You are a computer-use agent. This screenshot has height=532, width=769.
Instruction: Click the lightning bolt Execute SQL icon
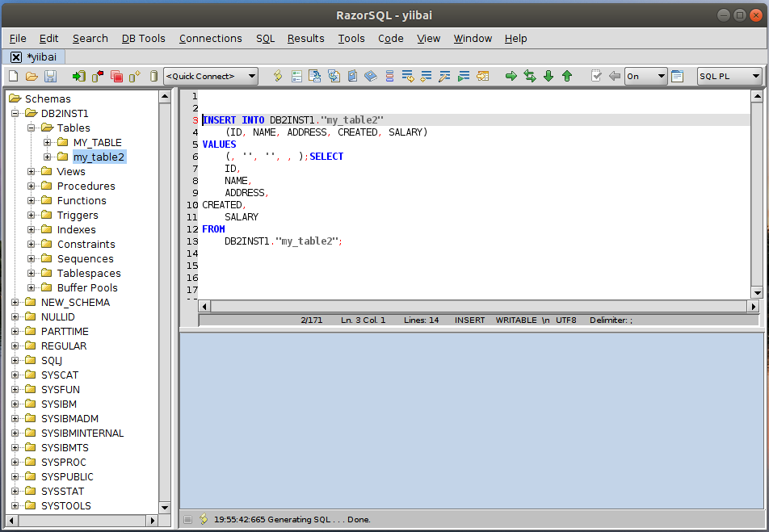(x=278, y=76)
